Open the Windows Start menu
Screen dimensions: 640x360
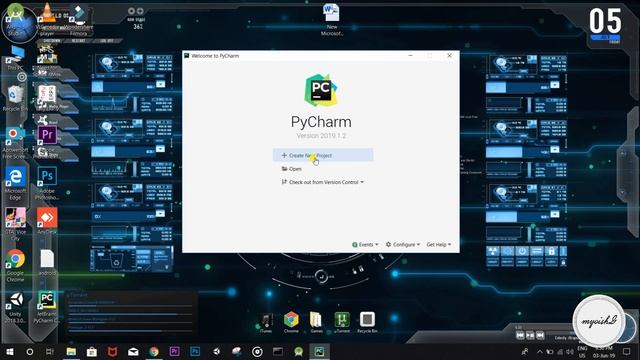pyautogui.click(x=9, y=351)
